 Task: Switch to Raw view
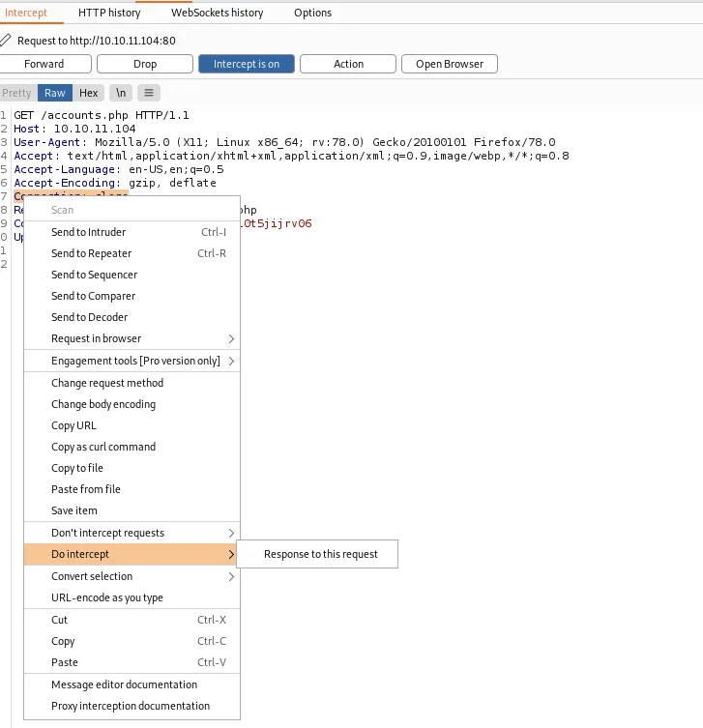tap(55, 93)
